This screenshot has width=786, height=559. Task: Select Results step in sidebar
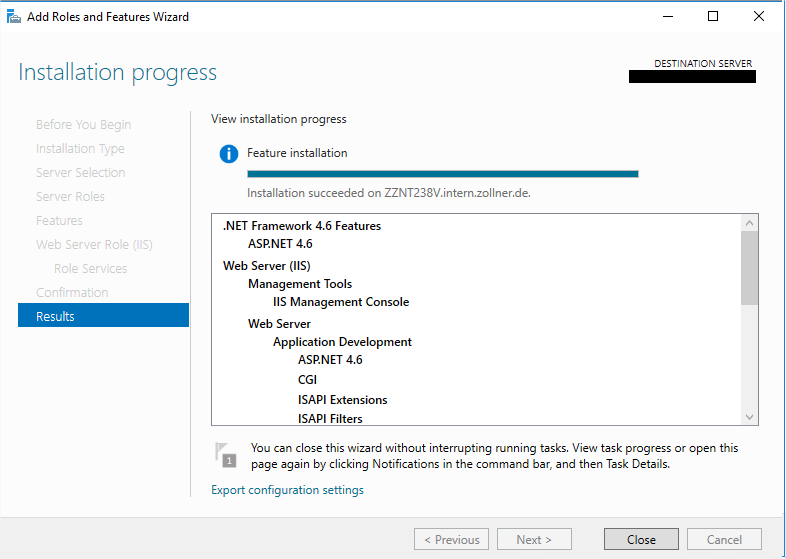[103, 316]
